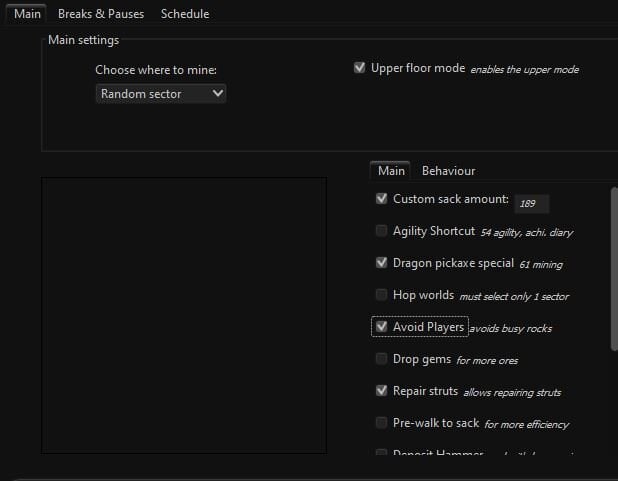The width and height of the screenshot is (618, 481).
Task: Untick the Avoid Players checkbox
Action: point(381,327)
